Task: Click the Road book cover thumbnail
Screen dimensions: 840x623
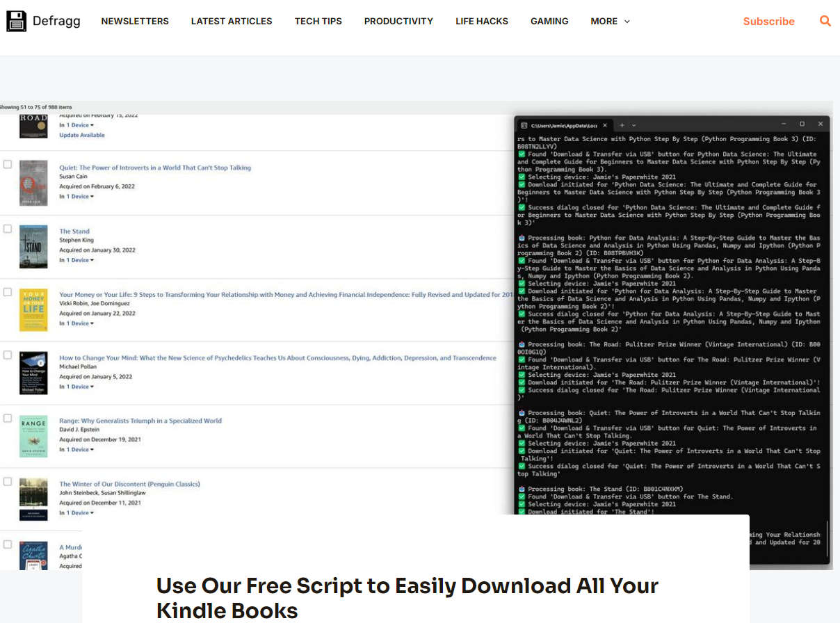Action: [x=33, y=127]
